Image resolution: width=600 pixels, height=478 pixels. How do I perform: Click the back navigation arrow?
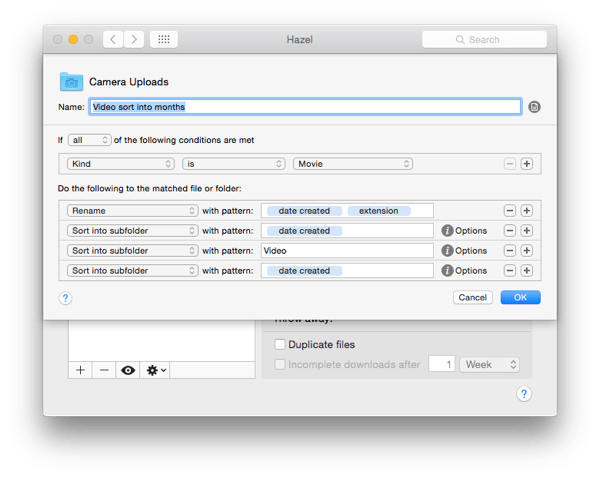(113, 39)
